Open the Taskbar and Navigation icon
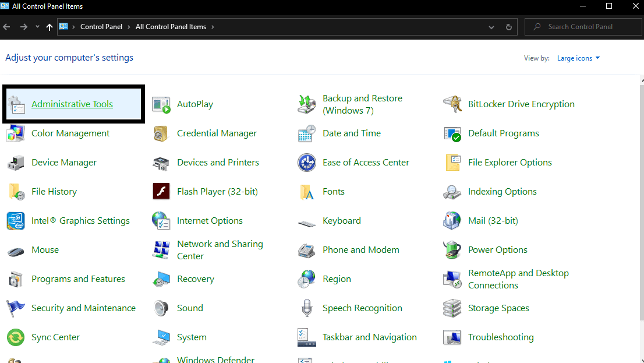Image resolution: width=644 pixels, height=363 pixels. click(306, 337)
